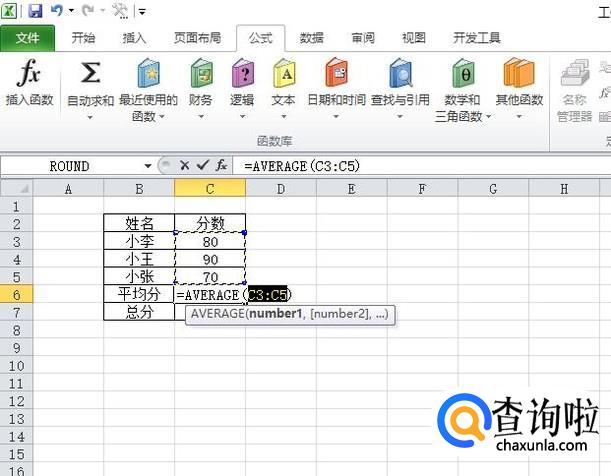Select row 10 header

pyautogui.click(x=16, y=366)
